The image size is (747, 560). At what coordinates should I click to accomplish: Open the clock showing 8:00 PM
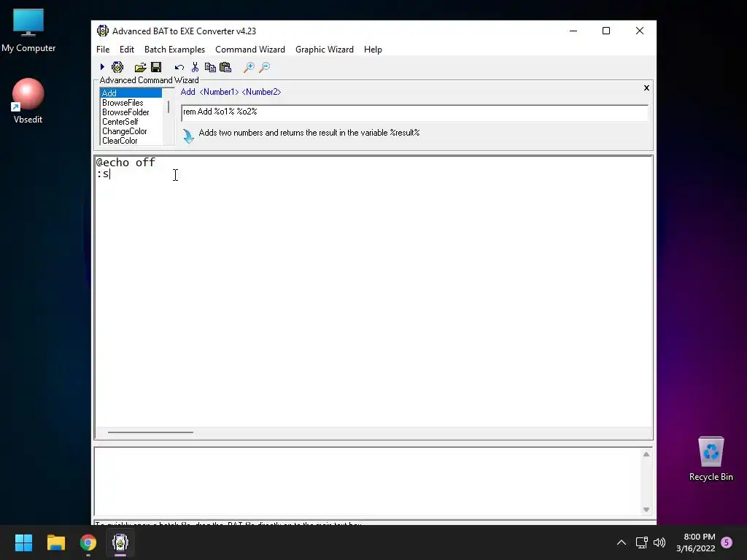(696, 542)
